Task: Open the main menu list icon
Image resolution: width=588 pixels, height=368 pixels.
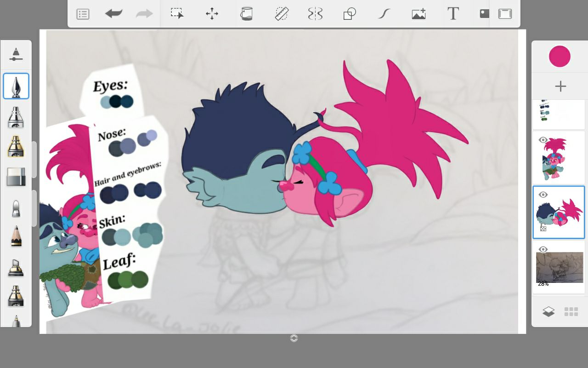Action: 83,14
